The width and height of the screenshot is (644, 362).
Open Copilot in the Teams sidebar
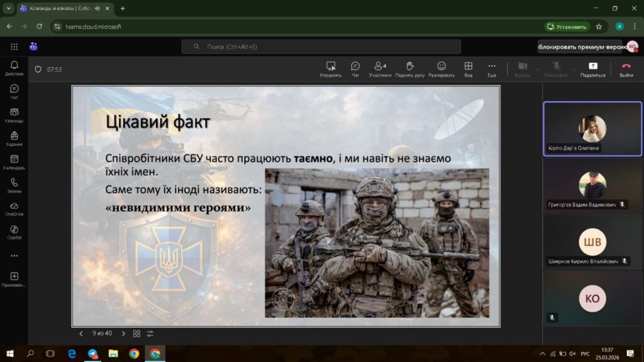14,233
